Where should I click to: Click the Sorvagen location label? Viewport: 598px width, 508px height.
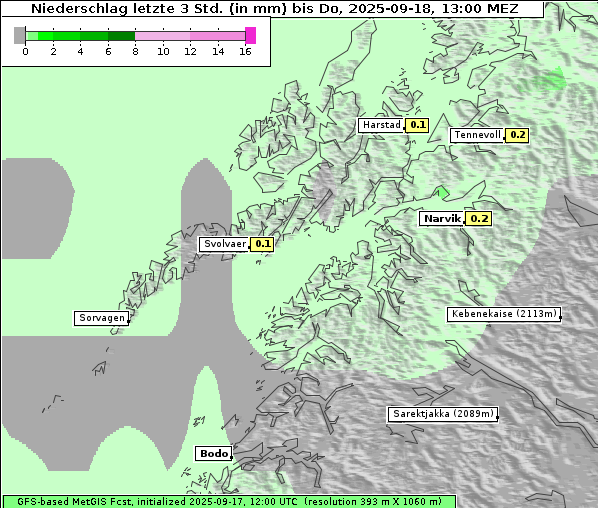101,318
